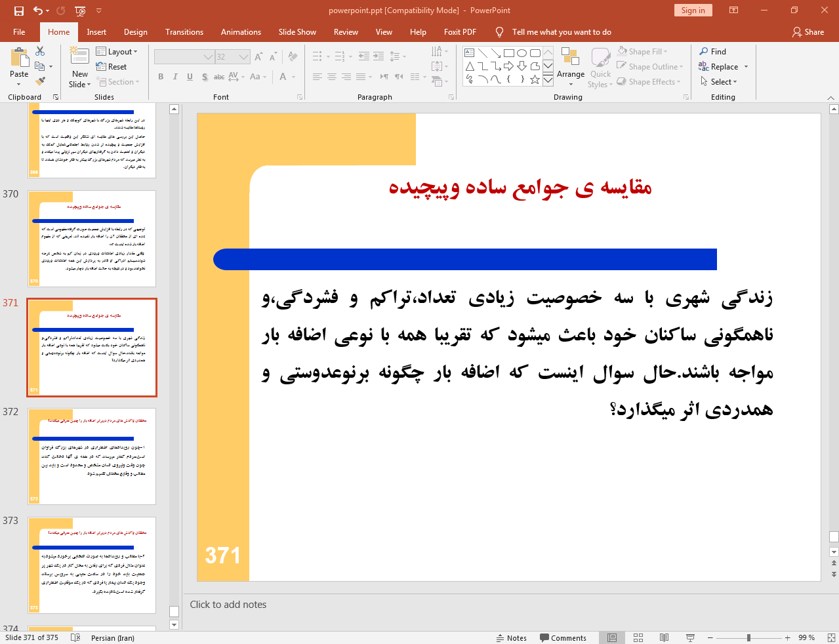Click the zoom in plus button

[x=788, y=637]
